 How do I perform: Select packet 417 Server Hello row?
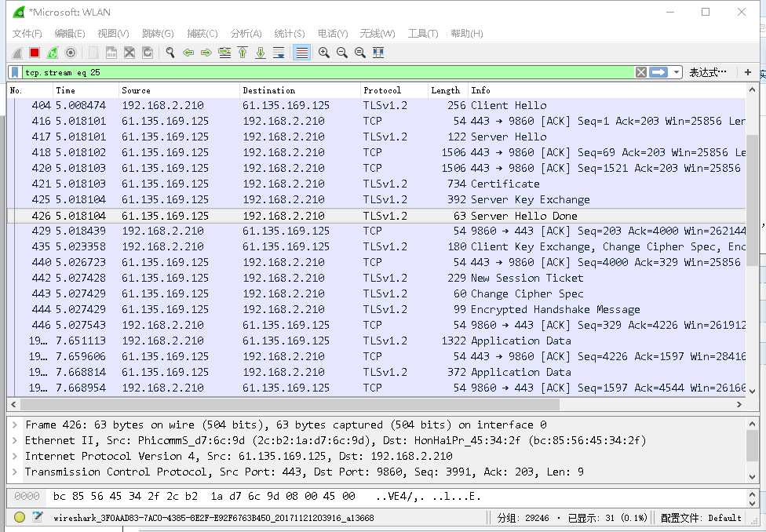376,137
